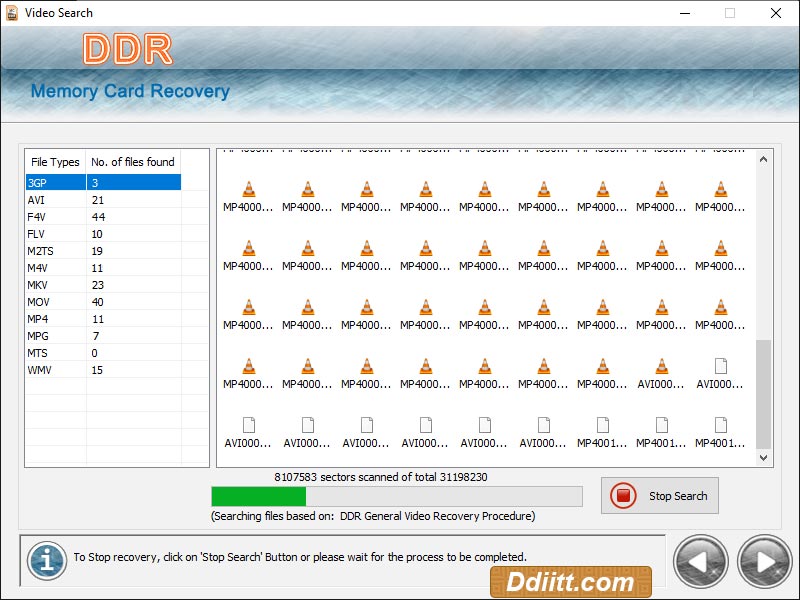Open the Ddiitt.com link

(570, 582)
